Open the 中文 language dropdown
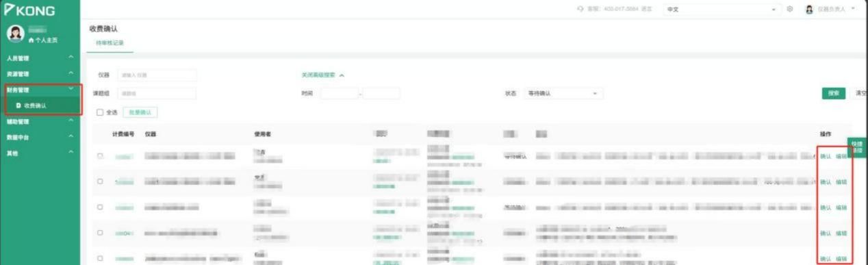868x265 pixels. coord(722,9)
